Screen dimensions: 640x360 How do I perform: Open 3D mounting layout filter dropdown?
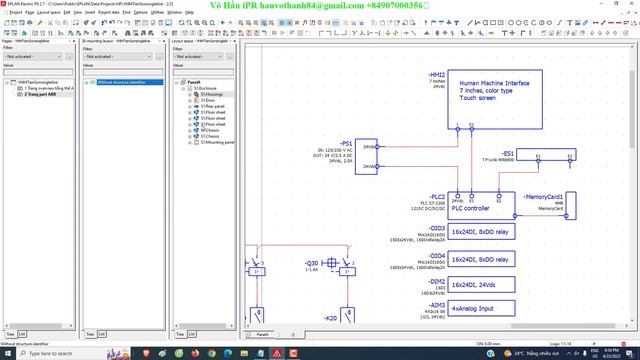[118, 56]
